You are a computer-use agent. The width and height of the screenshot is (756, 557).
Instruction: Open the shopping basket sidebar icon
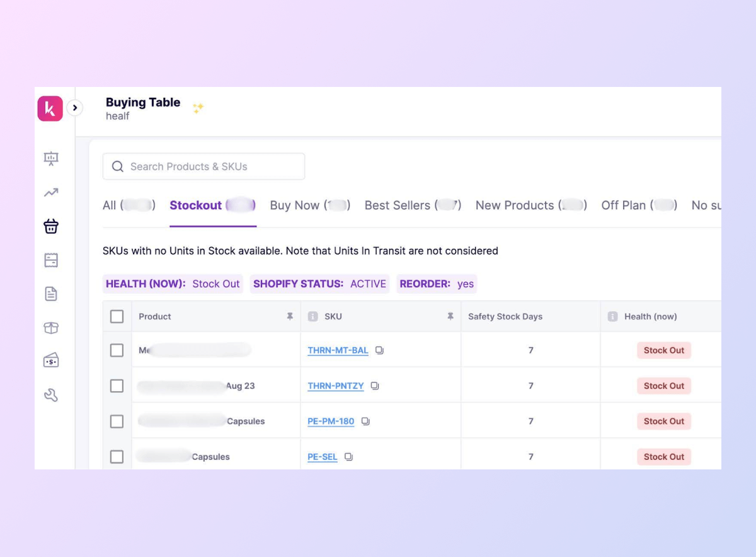[51, 226]
